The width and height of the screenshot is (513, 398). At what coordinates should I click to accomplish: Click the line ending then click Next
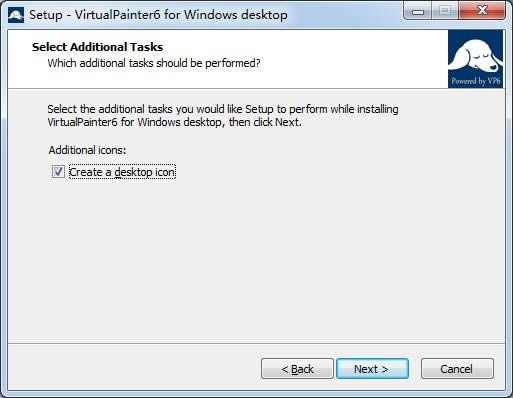pos(174,122)
